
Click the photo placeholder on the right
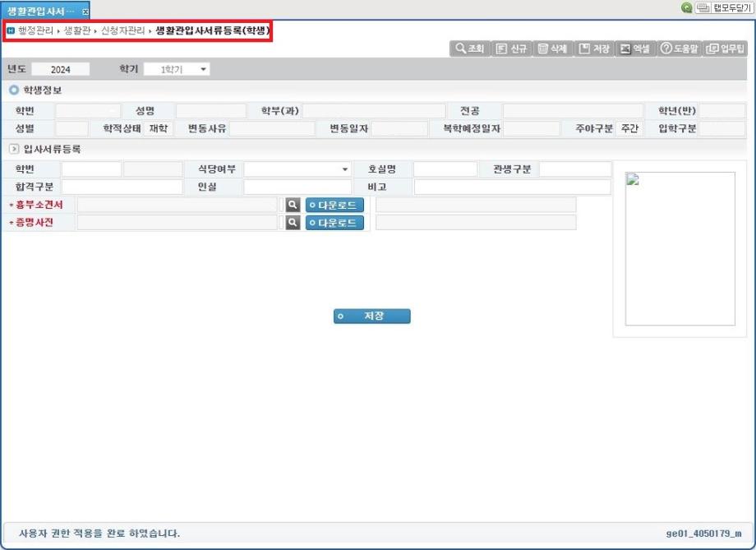click(680, 247)
